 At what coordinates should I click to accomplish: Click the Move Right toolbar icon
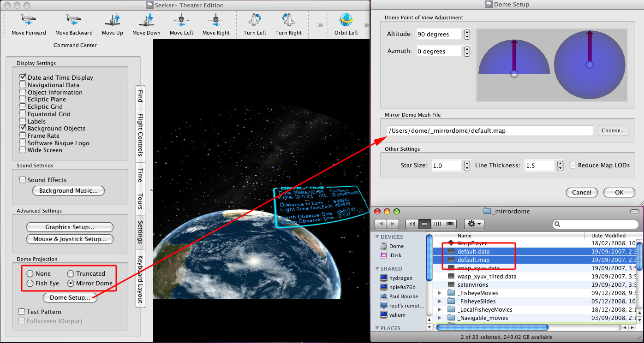(x=216, y=20)
